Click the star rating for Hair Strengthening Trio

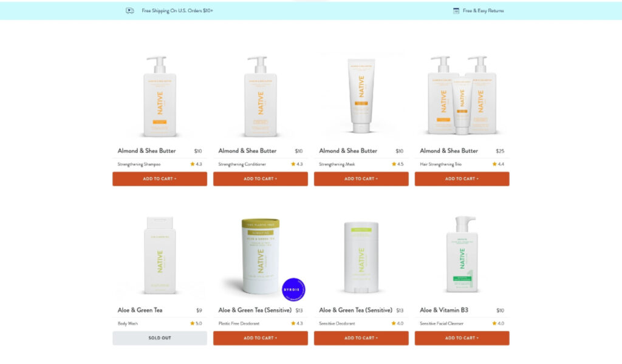coord(498,164)
